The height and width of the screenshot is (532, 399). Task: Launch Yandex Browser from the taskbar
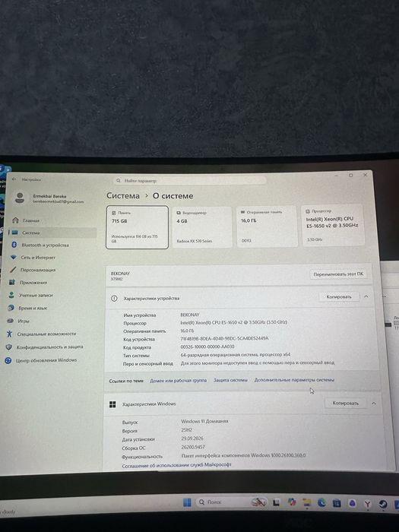click(367, 504)
